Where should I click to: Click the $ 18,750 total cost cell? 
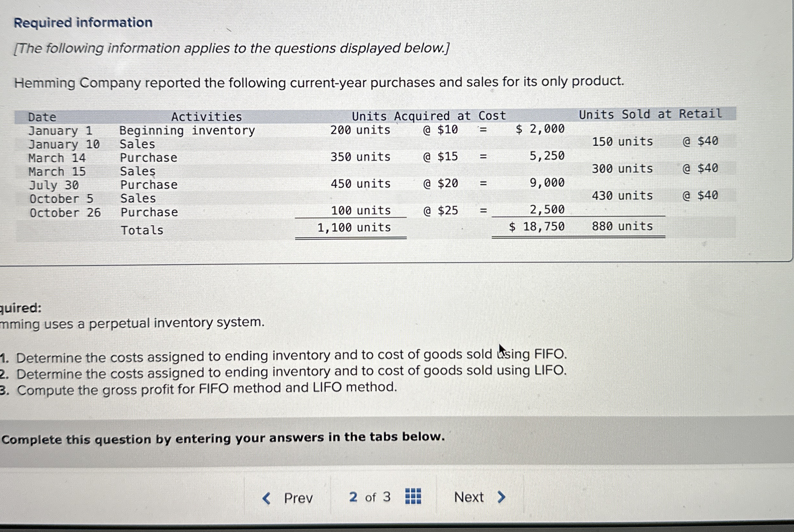pyautogui.click(x=537, y=227)
